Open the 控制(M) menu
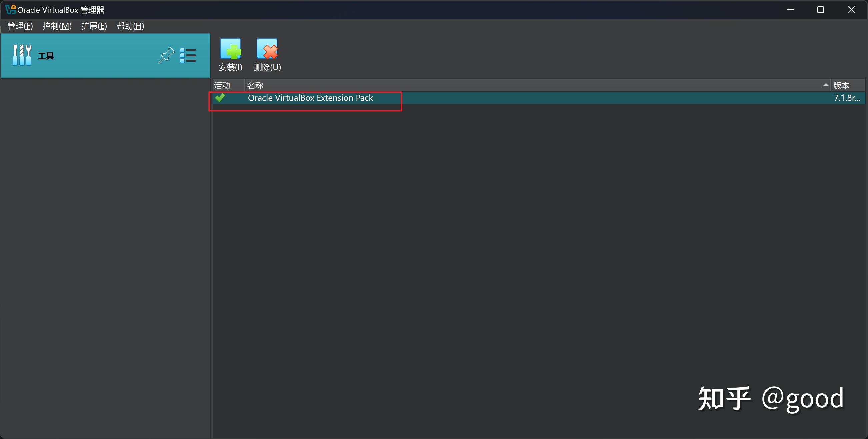868x439 pixels. coord(57,26)
